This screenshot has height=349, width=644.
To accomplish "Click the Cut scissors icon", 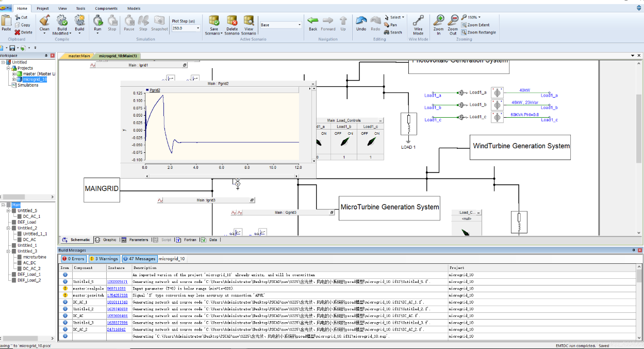I will tap(17, 18).
